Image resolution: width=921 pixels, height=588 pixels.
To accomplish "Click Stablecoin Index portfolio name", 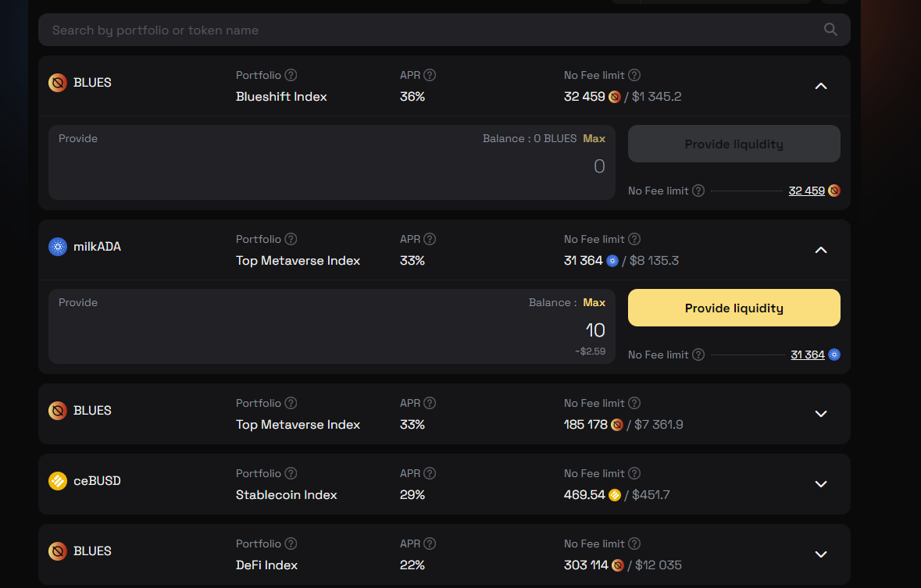I will point(287,495).
